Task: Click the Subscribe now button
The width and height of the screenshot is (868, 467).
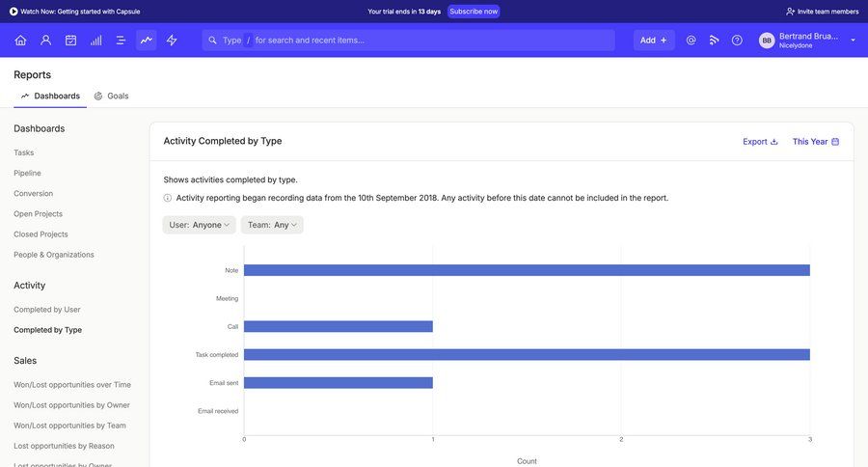Action: 474,12
